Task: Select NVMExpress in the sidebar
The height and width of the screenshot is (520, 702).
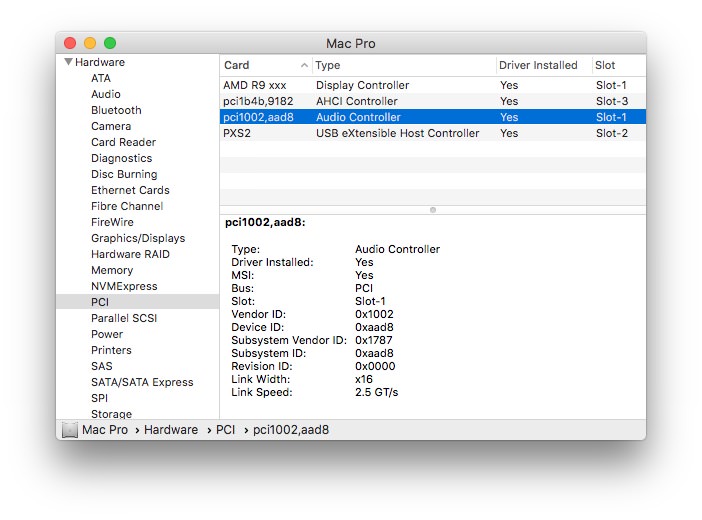Action: coord(124,287)
